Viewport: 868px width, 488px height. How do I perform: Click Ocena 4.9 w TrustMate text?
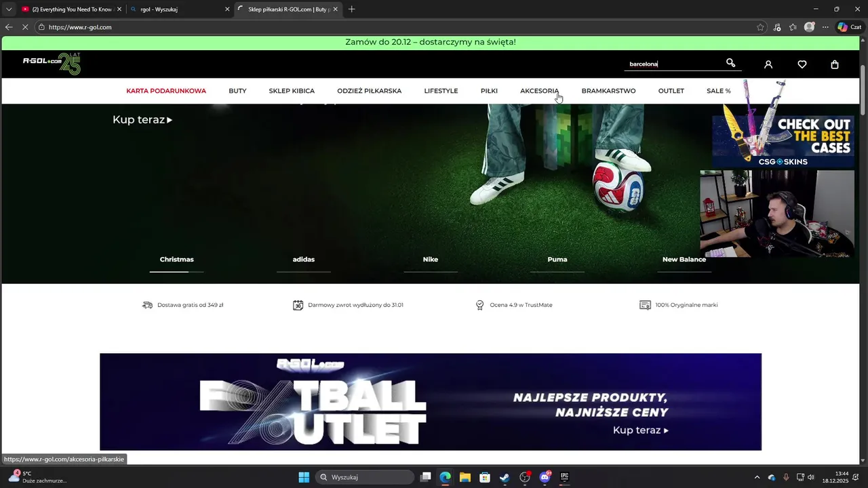[x=521, y=305]
